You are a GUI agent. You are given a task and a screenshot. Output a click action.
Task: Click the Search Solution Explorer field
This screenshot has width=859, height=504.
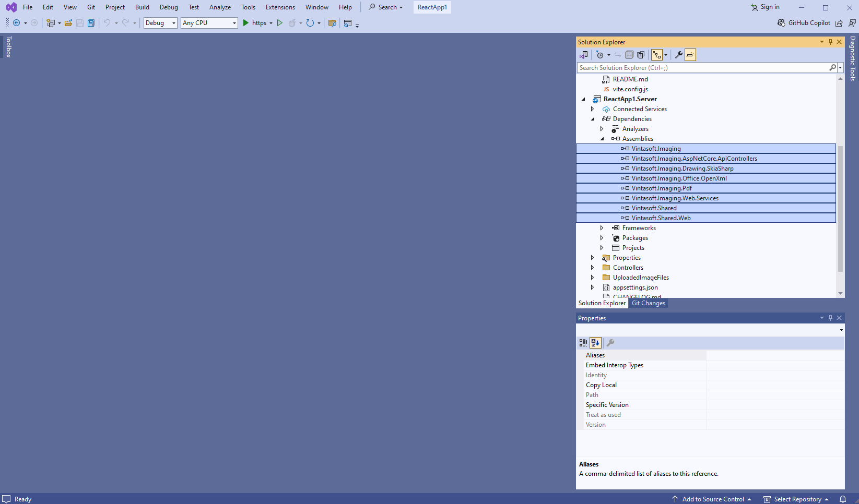click(702, 68)
